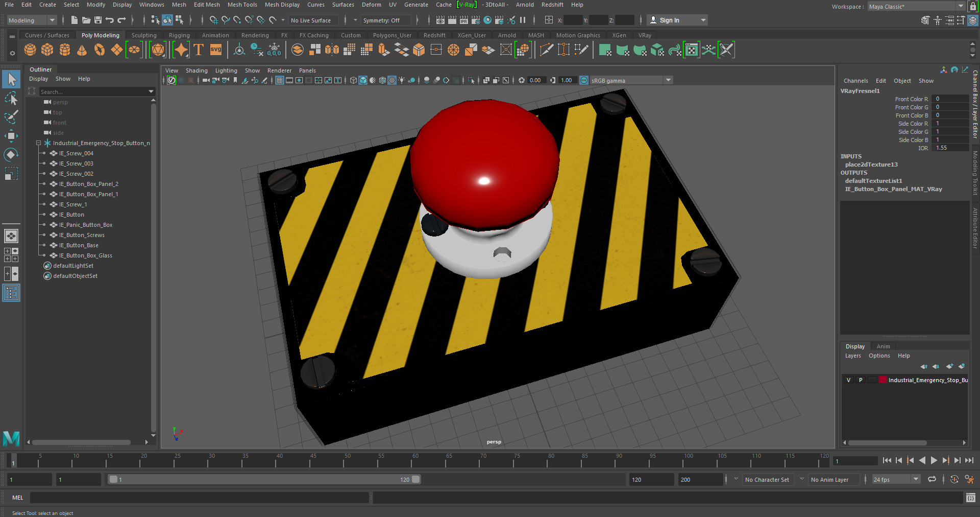Click the SVG import shelf icon
Image resolution: width=980 pixels, height=517 pixels.
[216, 50]
